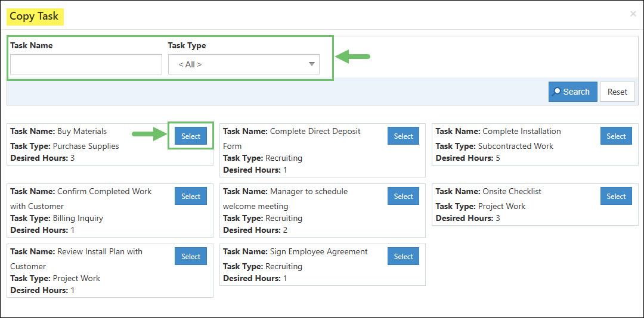Click the Copy Task dialog title
Viewport: 644px width, 318px height.
click(34, 16)
